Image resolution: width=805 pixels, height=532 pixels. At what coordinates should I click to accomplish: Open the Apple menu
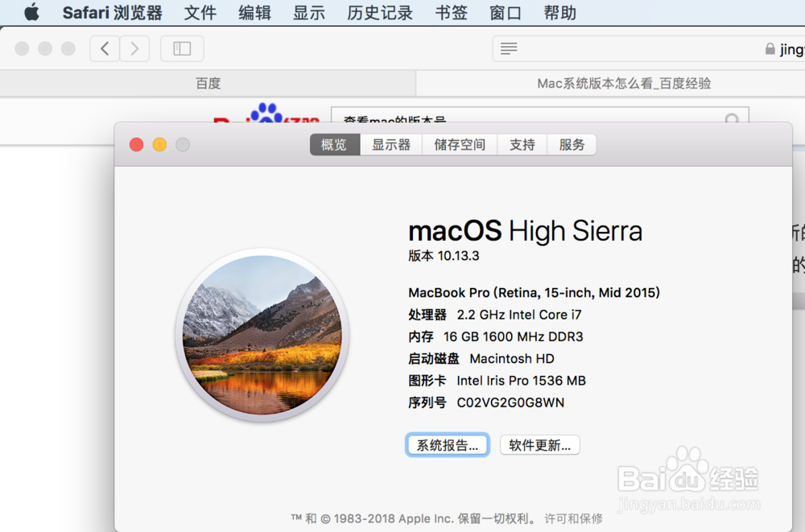(x=32, y=12)
